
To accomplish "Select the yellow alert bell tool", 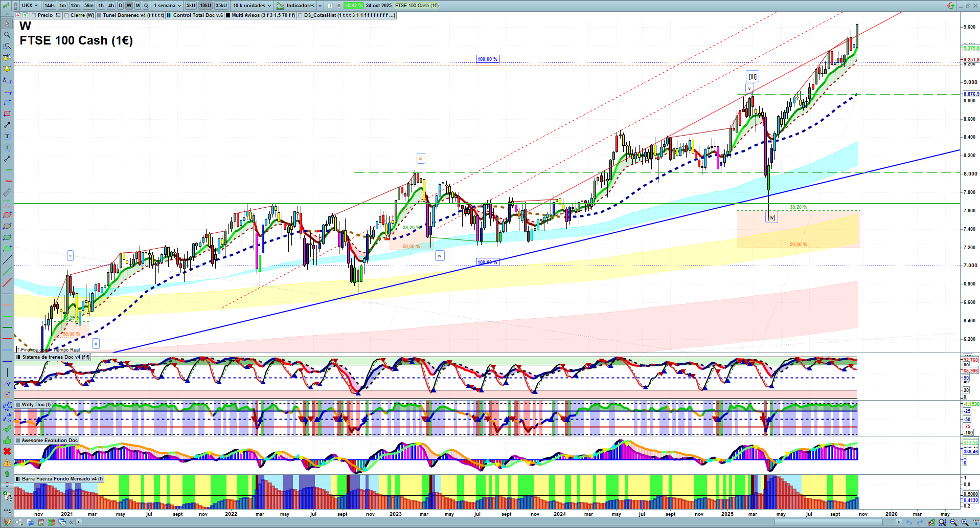I will (7, 69).
